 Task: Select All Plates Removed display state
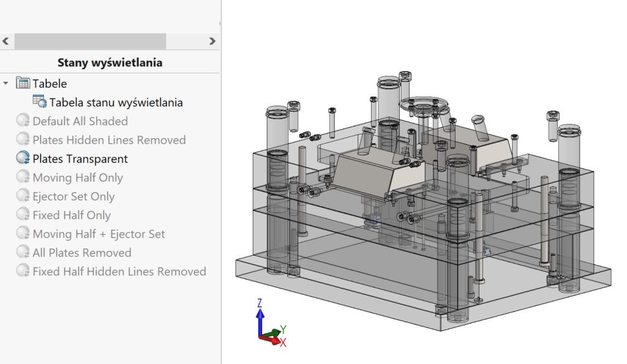coord(81,253)
